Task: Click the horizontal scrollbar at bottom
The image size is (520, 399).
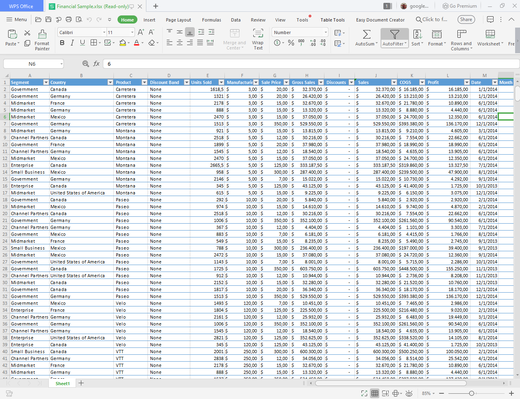Action: 391,383
